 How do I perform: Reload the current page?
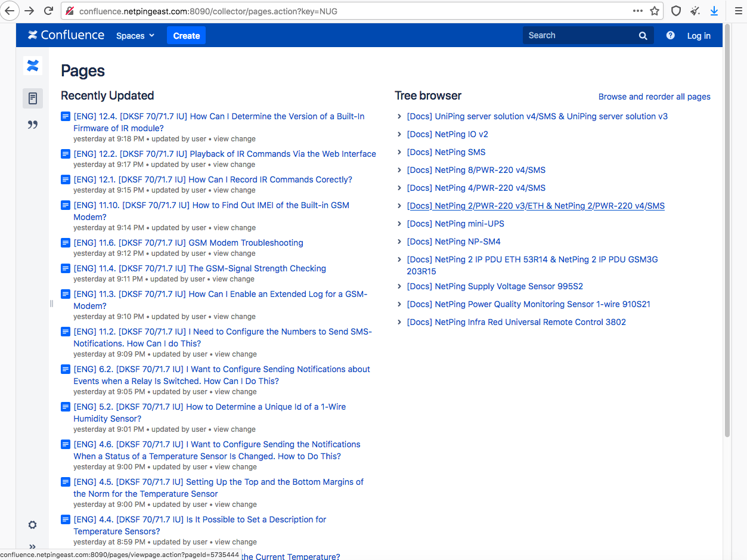pyautogui.click(x=49, y=11)
